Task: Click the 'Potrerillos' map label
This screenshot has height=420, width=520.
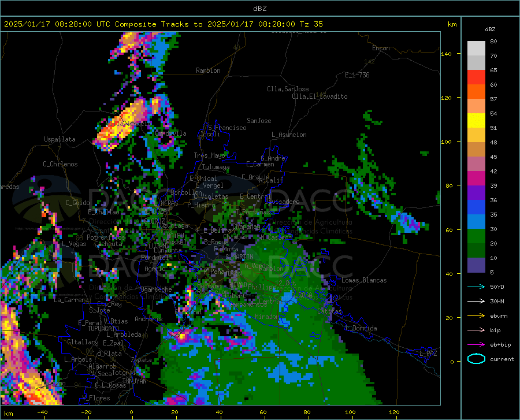Action: [x=106, y=237]
